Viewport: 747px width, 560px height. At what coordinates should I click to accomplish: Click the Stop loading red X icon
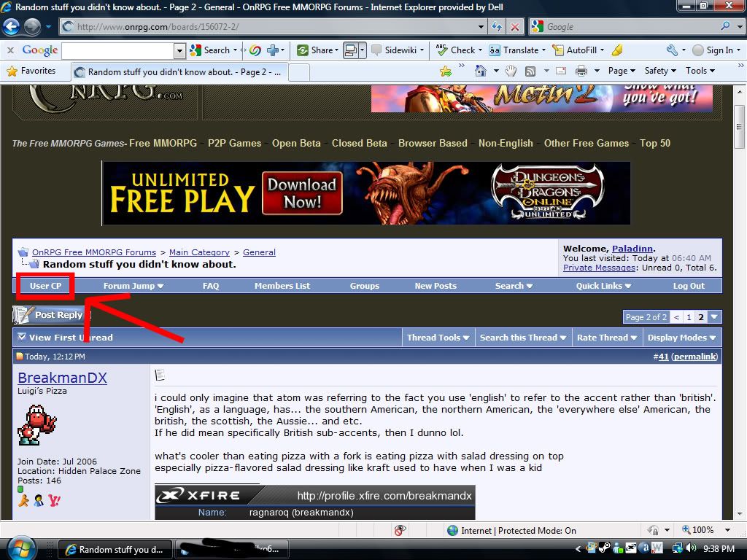[x=515, y=27]
